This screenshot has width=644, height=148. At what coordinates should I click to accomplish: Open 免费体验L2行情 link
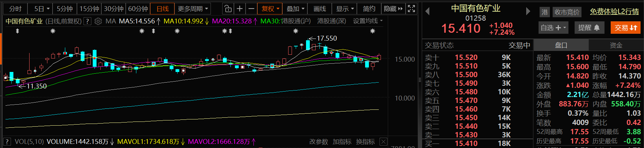pyautogui.click(x=614, y=12)
